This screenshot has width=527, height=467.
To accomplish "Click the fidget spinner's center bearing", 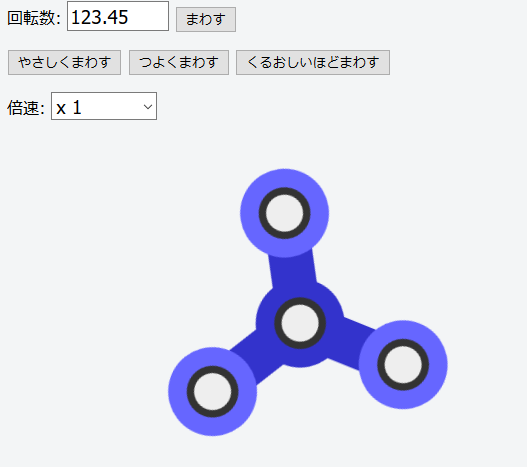I will point(300,323).
